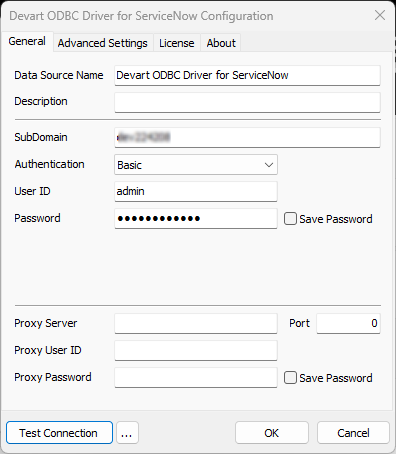The width and height of the screenshot is (396, 454).
Task: Expand the Authentication dropdown arrow
Action: tap(269, 165)
